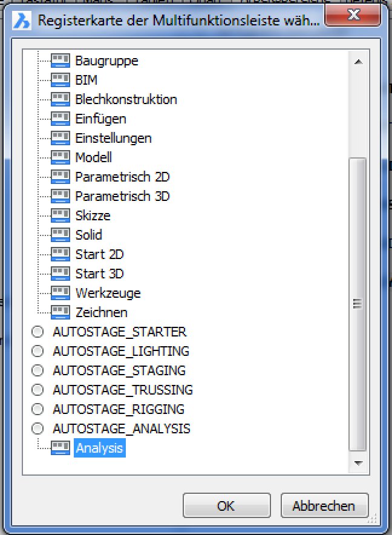Click the scrollbar down arrow
Screen dimensions: 392x535
click(360, 462)
